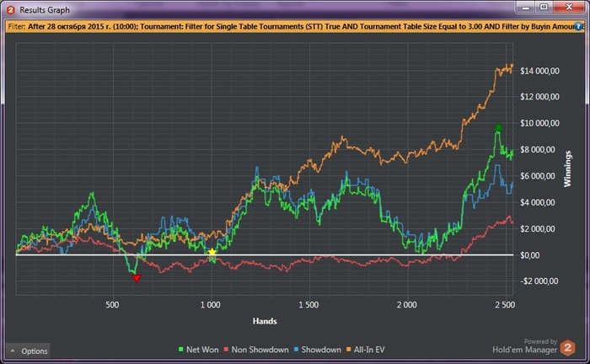Maximize the Results Graph window
Screen dimensions: 590x364
pos(544,7)
